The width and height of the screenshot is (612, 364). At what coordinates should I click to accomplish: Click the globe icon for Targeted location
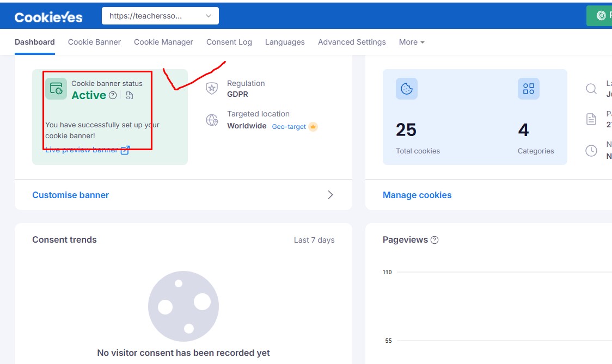point(212,120)
